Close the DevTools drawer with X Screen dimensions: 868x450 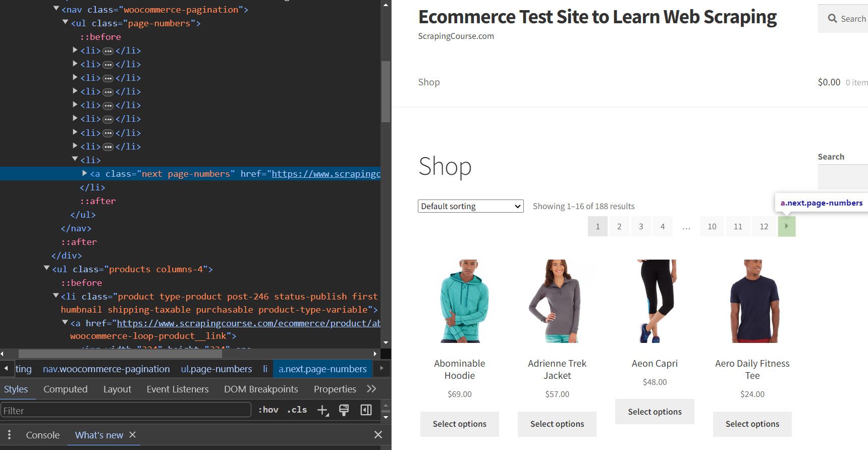click(378, 435)
